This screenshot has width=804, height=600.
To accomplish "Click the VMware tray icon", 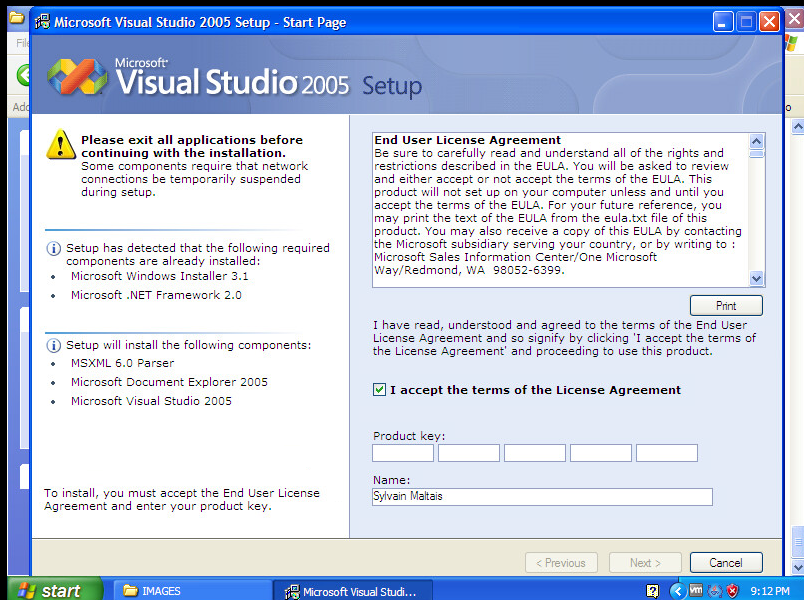I will pos(696,590).
